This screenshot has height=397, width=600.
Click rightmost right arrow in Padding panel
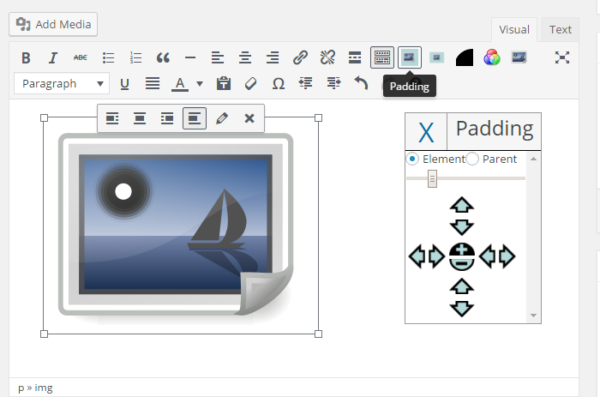507,256
